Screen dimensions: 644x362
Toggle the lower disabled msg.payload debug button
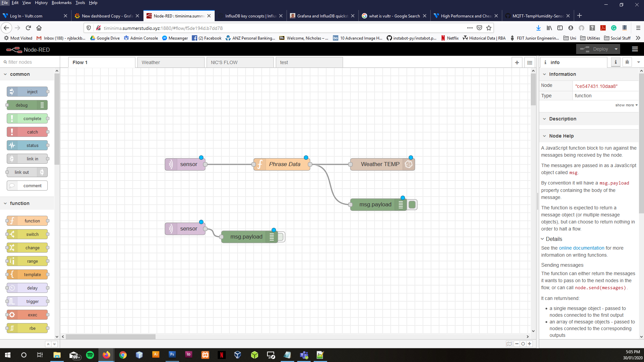coord(281,237)
